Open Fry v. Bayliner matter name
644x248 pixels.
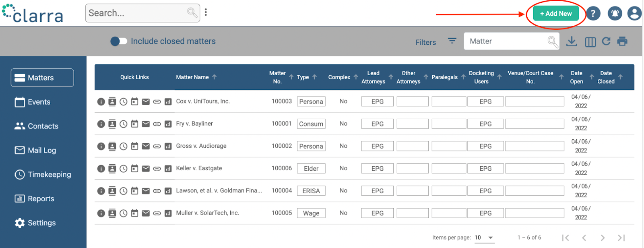[x=194, y=124]
